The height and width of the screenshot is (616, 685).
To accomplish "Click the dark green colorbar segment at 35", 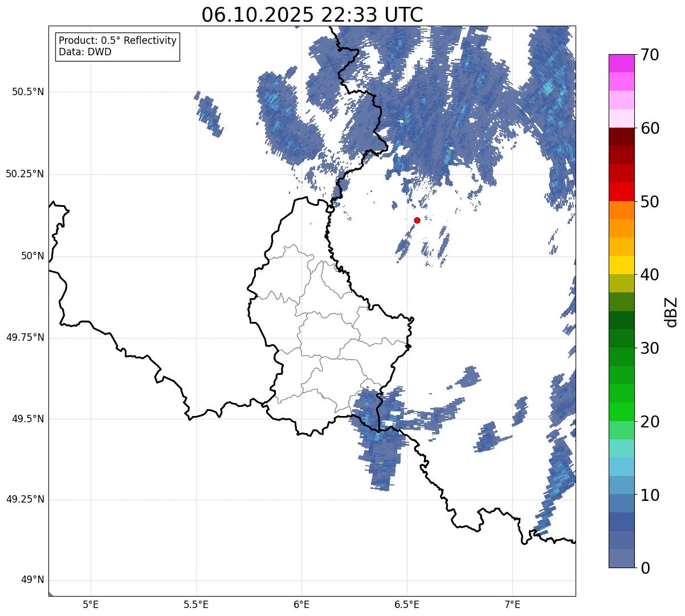I will [x=621, y=320].
